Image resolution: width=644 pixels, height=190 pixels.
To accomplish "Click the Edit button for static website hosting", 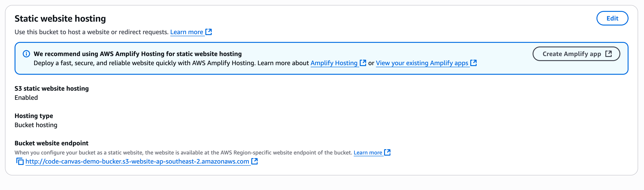I will pyautogui.click(x=612, y=18).
